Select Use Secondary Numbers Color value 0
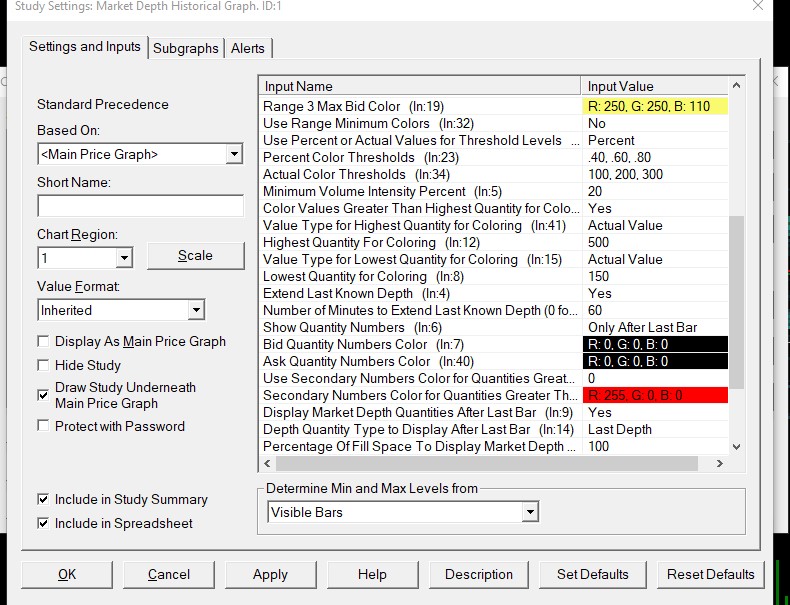Image resolution: width=790 pixels, height=605 pixels. click(x=655, y=378)
